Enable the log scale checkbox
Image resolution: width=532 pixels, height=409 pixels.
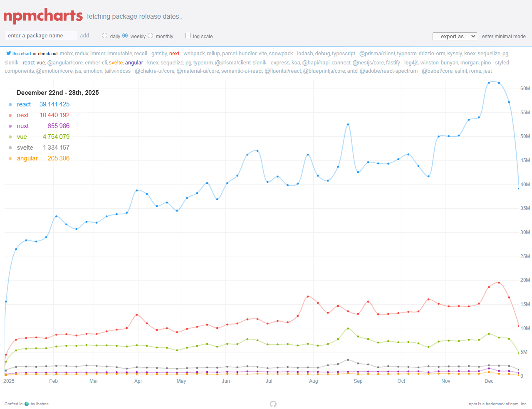[x=188, y=36]
